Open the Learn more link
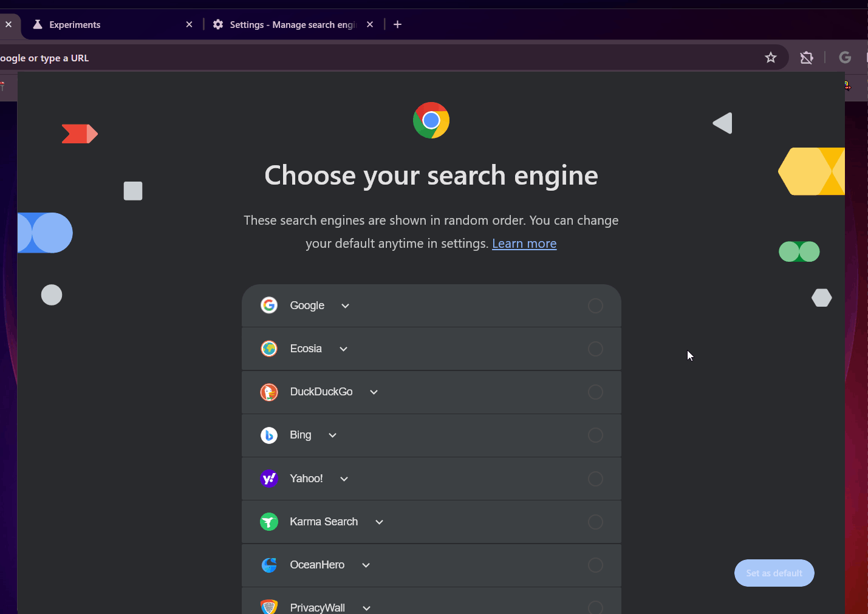The image size is (868, 614). click(x=524, y=244)
